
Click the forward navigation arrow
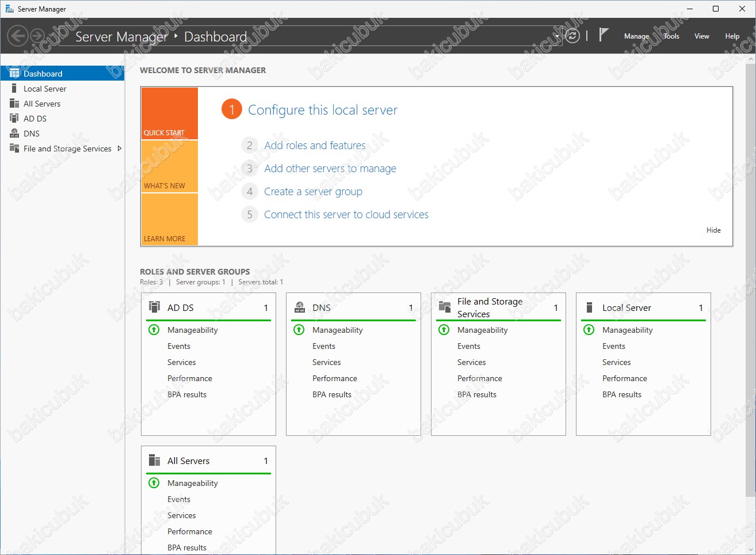click(x=37, y=36)
